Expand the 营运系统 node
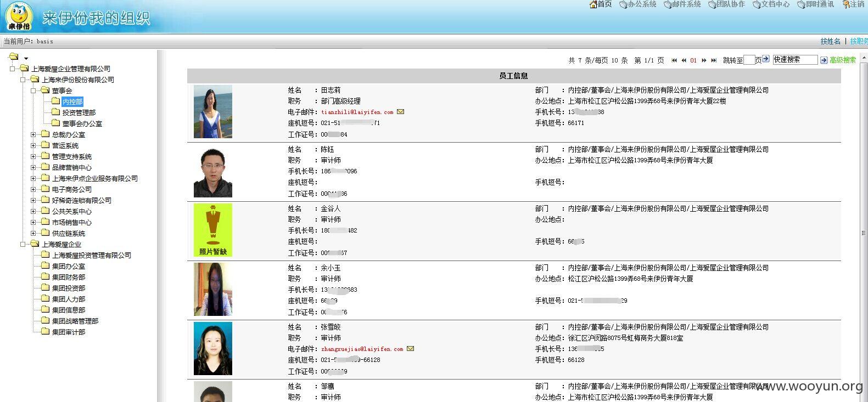868x402 pixels. coord(33,145)
